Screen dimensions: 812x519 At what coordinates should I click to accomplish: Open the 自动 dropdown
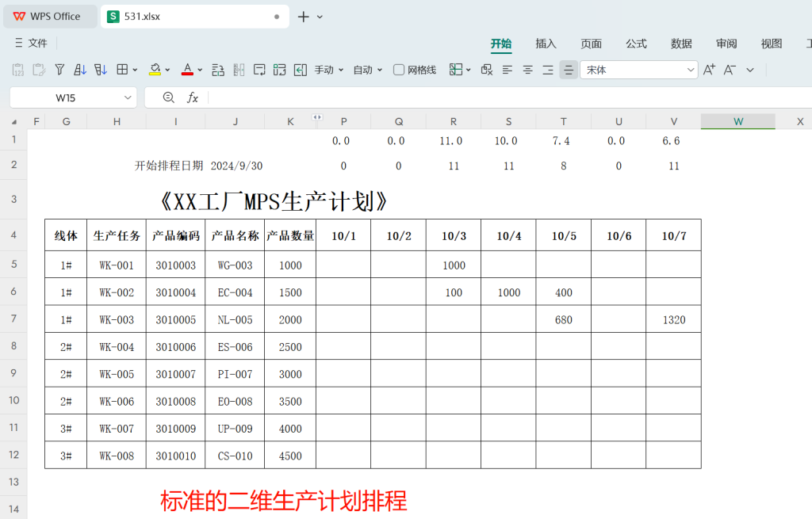tap(368, 70)
